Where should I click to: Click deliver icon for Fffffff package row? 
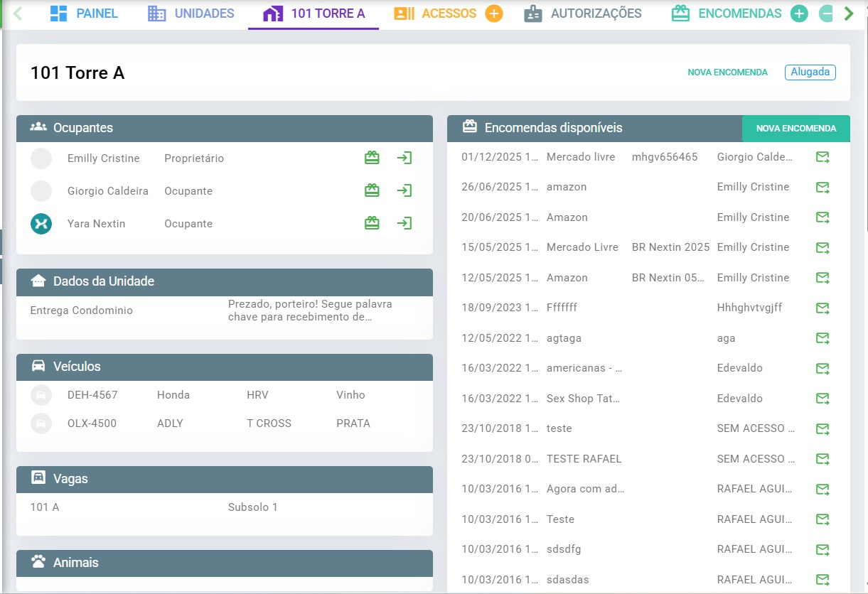tap(823, 308)
